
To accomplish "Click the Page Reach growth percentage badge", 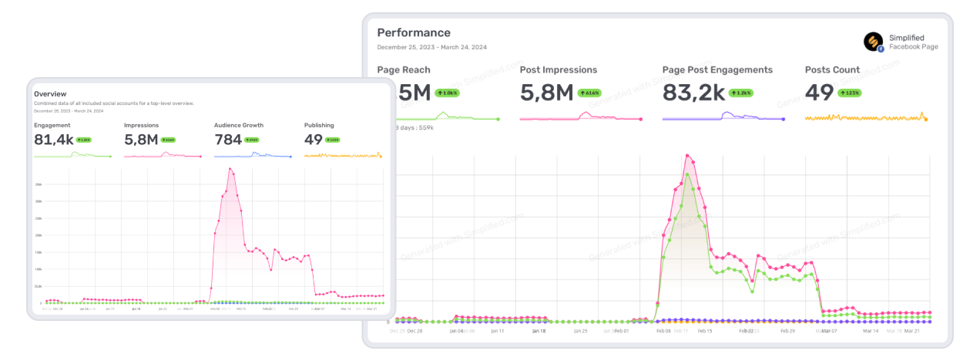I will click(448, 93).
